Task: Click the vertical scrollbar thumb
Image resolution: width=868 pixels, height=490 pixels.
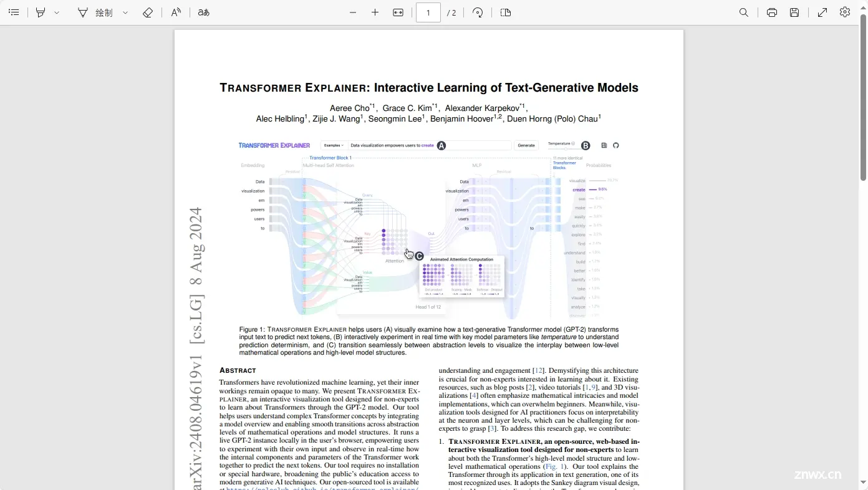Action: (863, 97)
